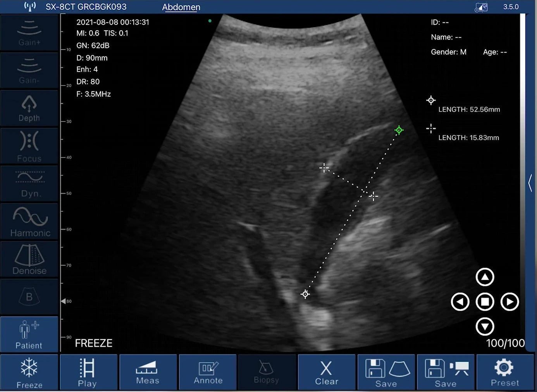The width and height of the screenshot is (537, 392).
Task: Click the GN: 62dB gain value
Action: 93,46
